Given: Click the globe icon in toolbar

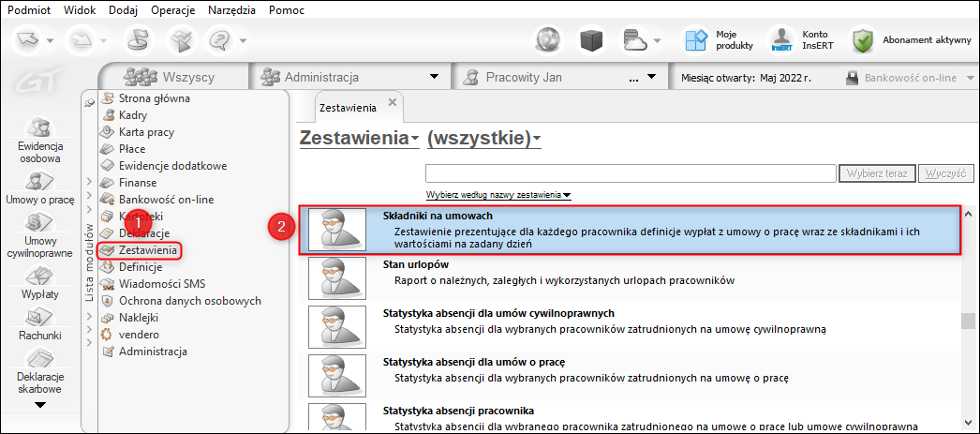Looking at the screenshot, I should click(x=549, y=41).
